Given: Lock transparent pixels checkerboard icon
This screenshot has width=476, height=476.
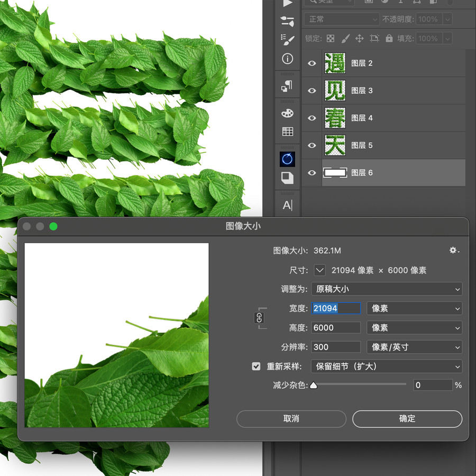Looking at the screenshot, I should click(x=330, y=38).
